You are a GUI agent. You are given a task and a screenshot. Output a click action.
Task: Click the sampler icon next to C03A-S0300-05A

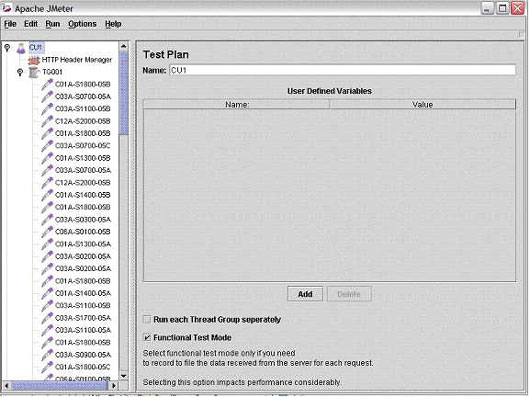click(47, 220)
